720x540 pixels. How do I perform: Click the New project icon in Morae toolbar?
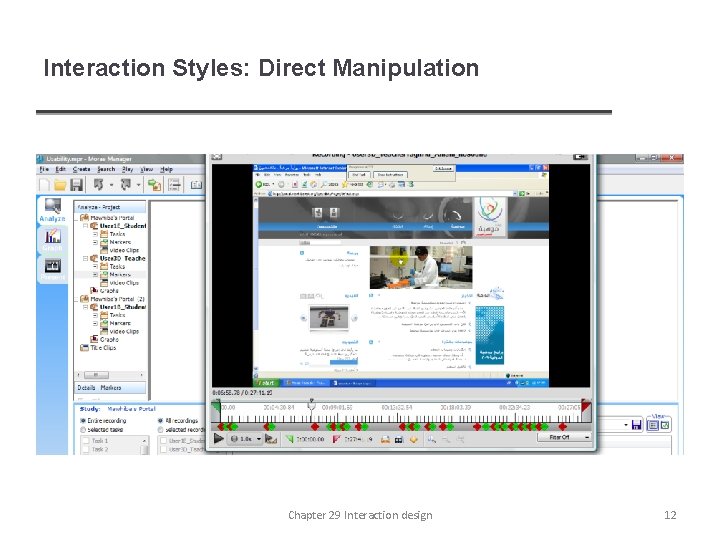point(45,185)
